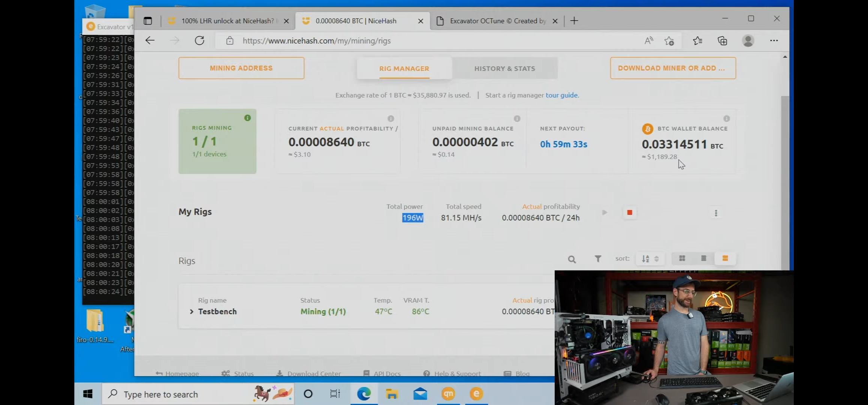868x405 pixels.
Task: Show info for BTC Wallet Balance
Action: coord(727,118)
